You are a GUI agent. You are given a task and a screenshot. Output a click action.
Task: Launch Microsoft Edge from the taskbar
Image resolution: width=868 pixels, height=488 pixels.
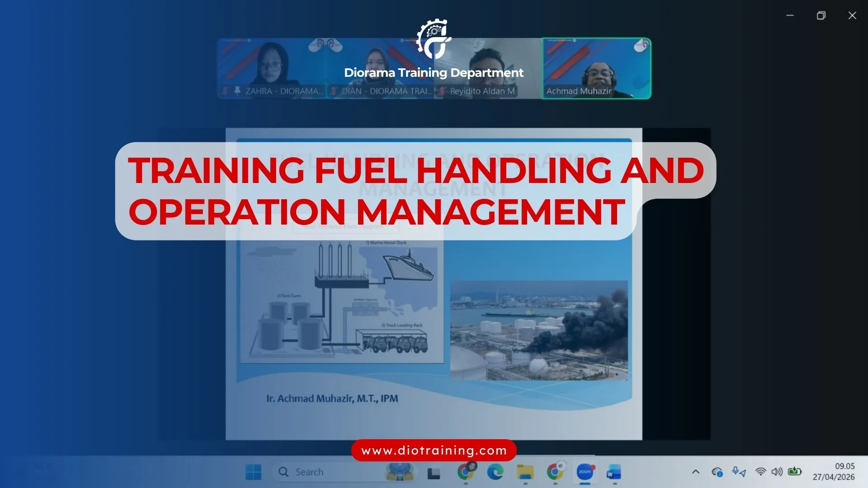[495, 472]
